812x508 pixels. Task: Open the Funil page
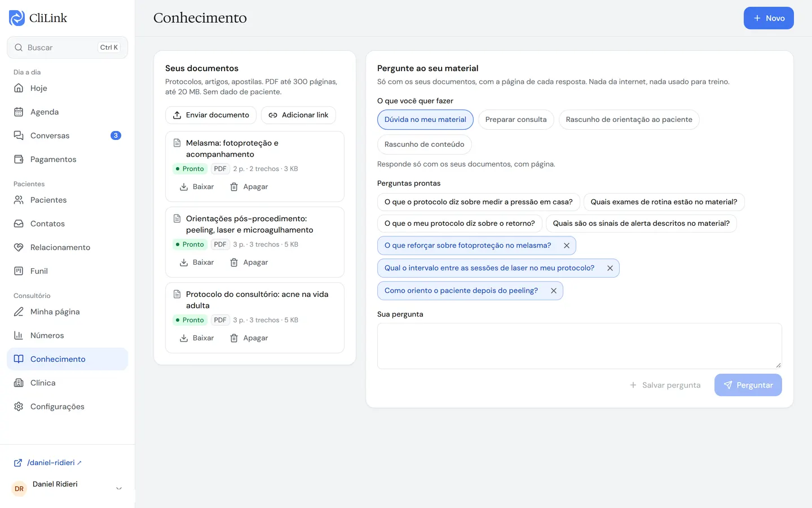[67, 271]
